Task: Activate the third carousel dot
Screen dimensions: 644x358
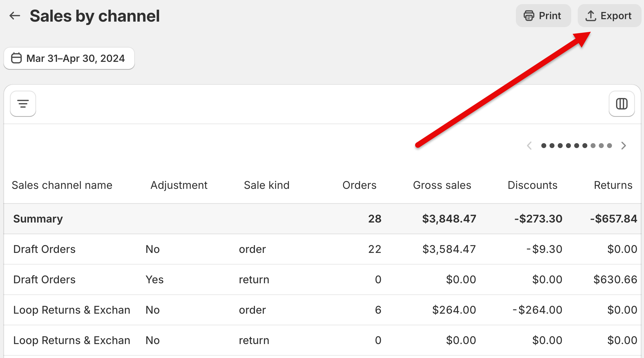Action: [560, 146]
